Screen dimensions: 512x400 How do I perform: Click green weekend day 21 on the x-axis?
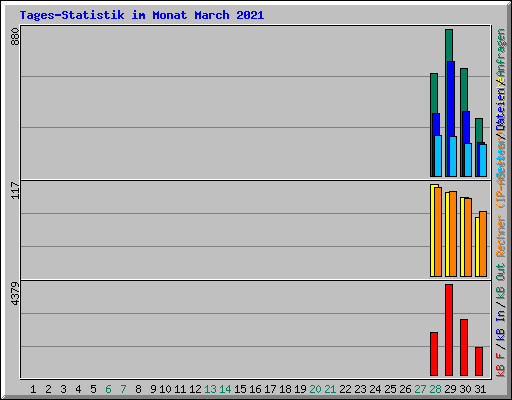coord(330,389)
